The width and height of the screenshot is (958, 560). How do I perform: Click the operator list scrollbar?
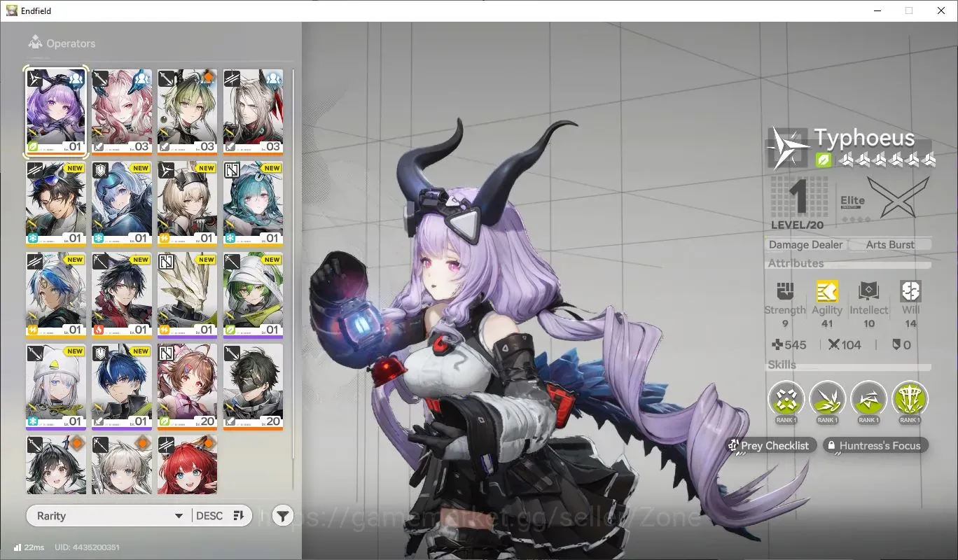tap(293, 273)
